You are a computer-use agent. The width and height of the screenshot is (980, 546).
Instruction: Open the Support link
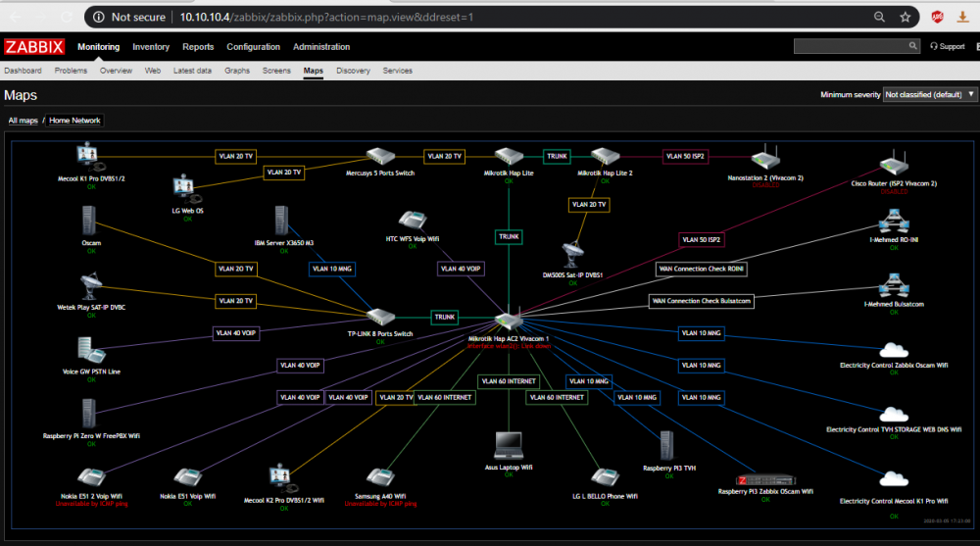(948, 46)
